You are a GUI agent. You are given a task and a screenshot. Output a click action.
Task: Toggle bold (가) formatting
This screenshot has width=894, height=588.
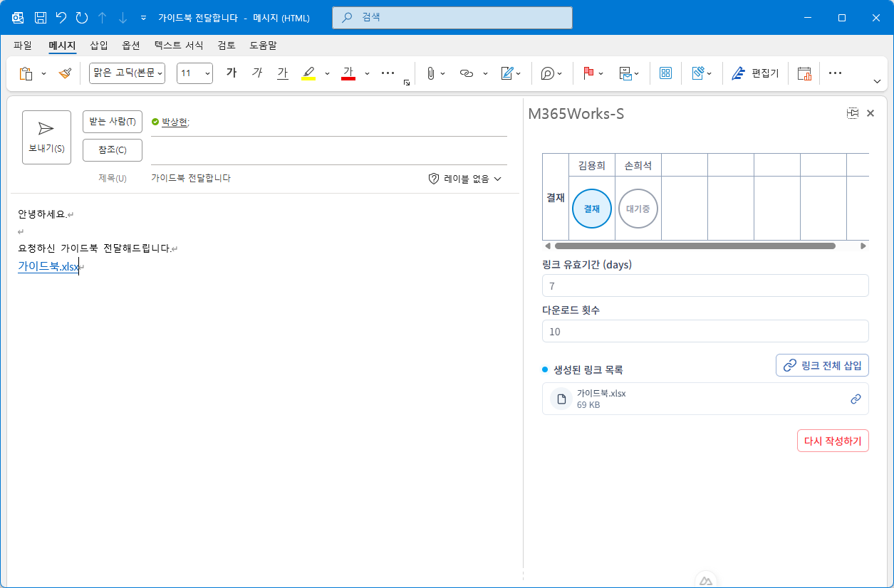pyautogui.click(x=231, y=73)
